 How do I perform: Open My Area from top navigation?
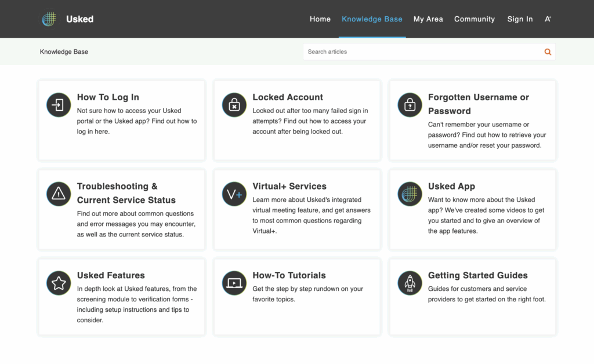428,19
